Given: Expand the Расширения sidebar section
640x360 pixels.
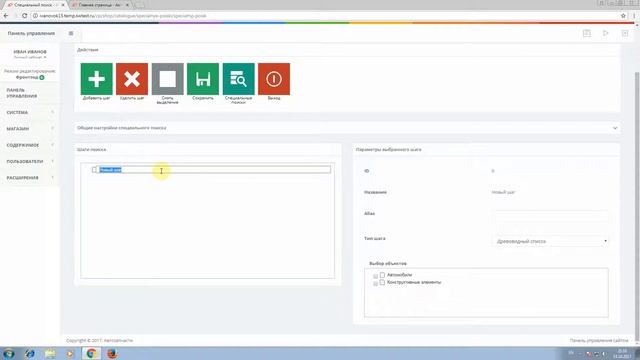Looking at the screenshot, I should (29, 178).
